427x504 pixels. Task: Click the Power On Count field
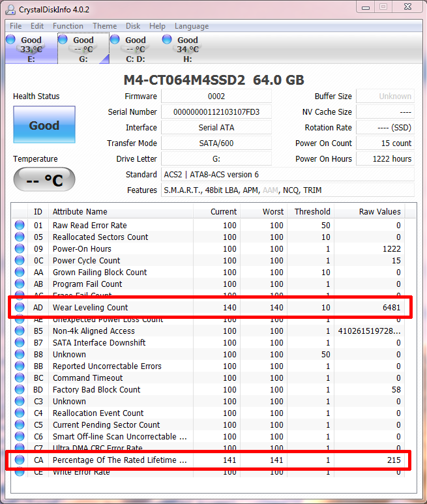(x=385, y=143)
